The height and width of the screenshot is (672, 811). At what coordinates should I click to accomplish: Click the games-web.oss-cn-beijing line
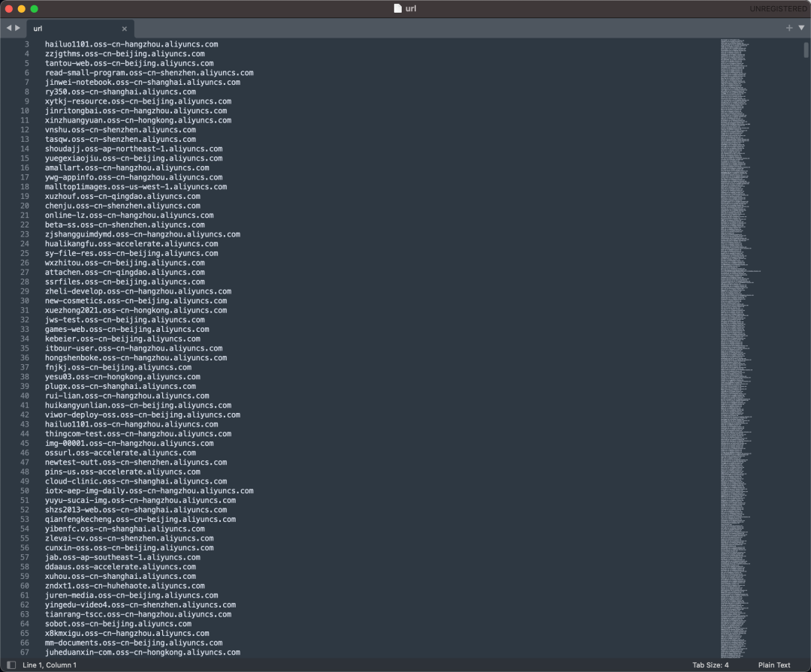click(127, 329)
